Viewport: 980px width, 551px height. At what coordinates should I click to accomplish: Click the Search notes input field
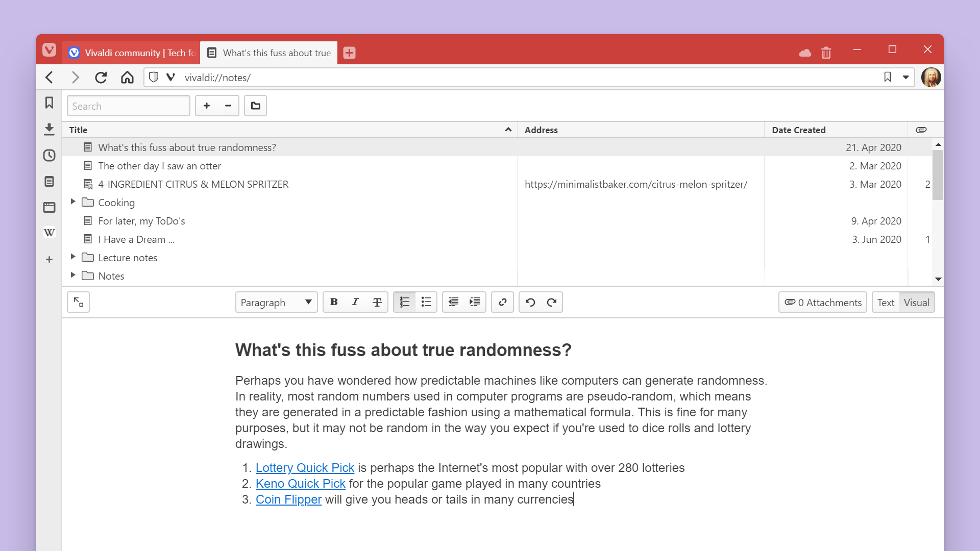(128, 106)
